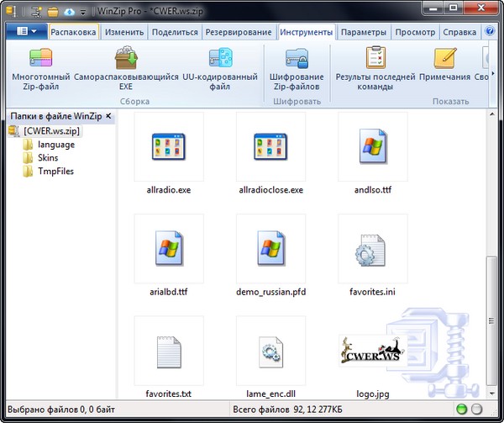Click the gray status indicator light
The width and height of the screenshot is (504, 423).
tap(477, 410)
